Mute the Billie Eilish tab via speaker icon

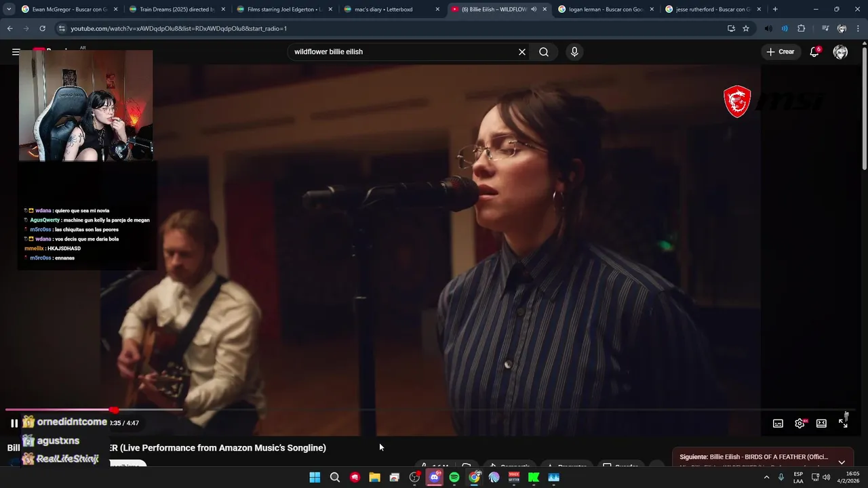point(534,9)
